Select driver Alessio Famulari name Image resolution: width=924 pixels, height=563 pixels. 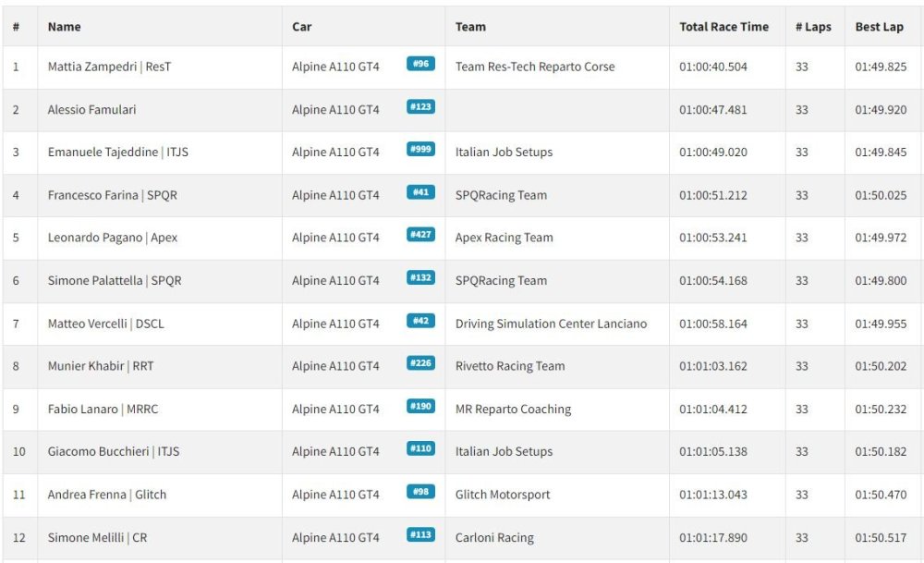click(x=91, y=110)
